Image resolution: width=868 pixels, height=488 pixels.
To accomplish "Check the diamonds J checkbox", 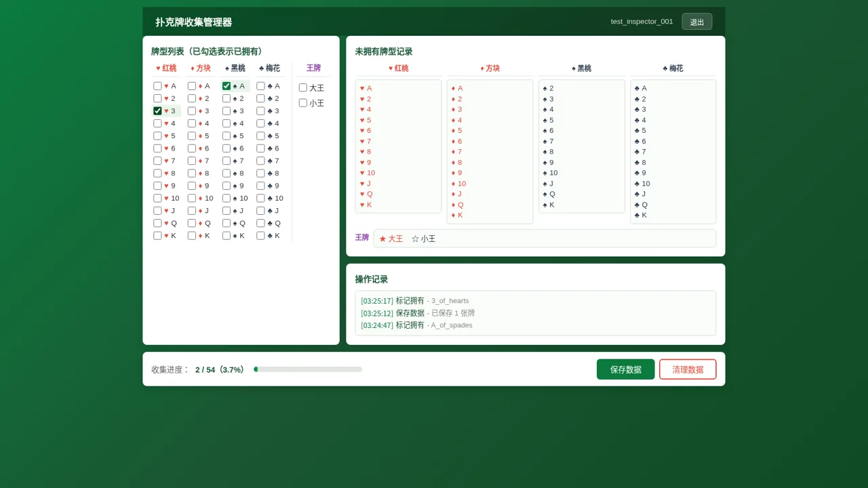I will click(x=192, y=211).
